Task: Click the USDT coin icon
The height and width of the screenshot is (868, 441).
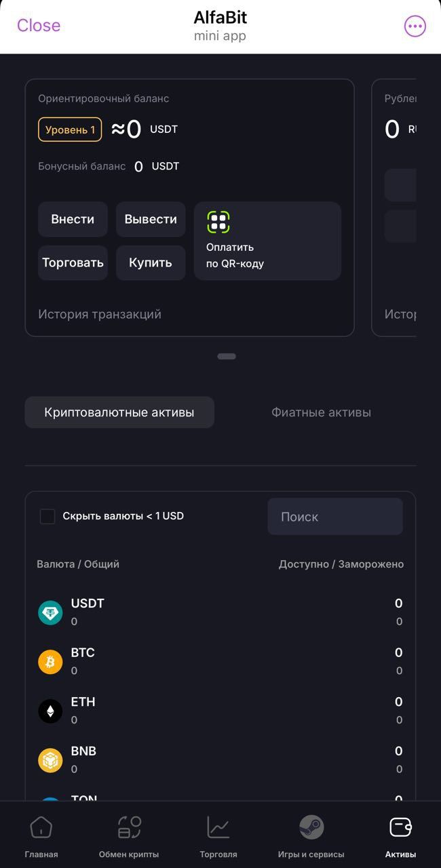Action: 50,611
